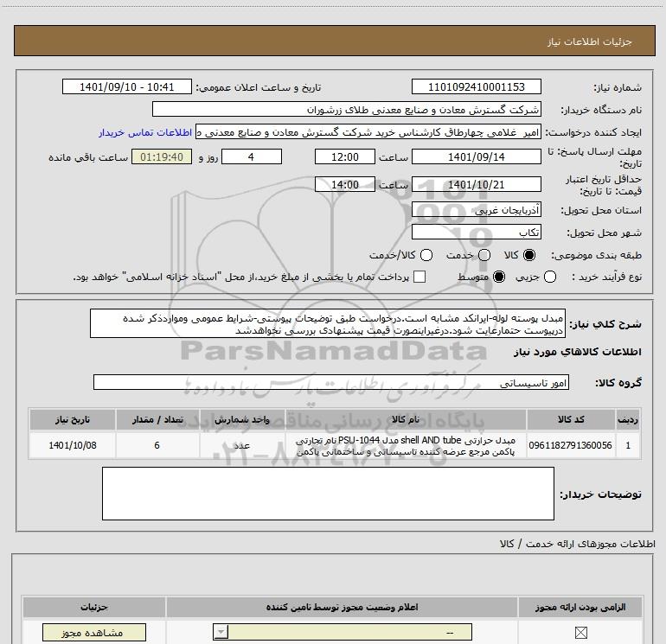Click the الزامی بودن ارائه مجوز header
The image size is (666, 644).
[580, 607]
